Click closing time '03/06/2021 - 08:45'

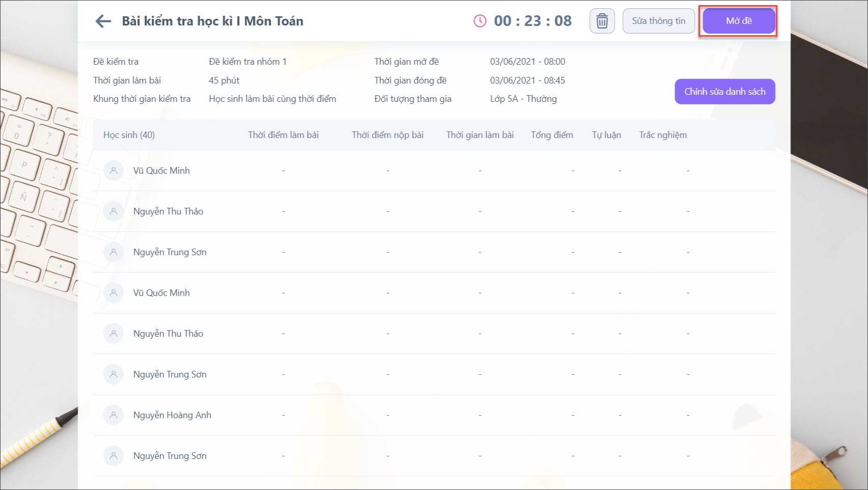tap(527, 80)
